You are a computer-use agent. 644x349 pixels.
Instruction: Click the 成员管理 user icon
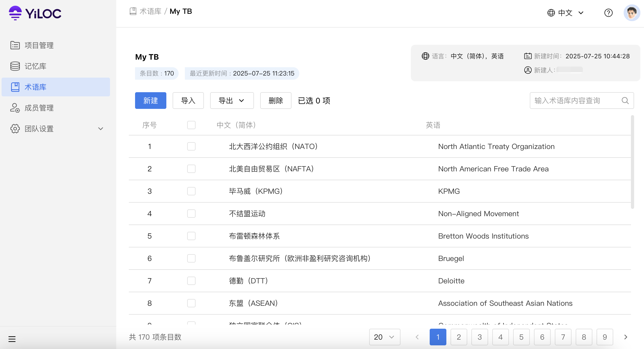tap(15, 108)
